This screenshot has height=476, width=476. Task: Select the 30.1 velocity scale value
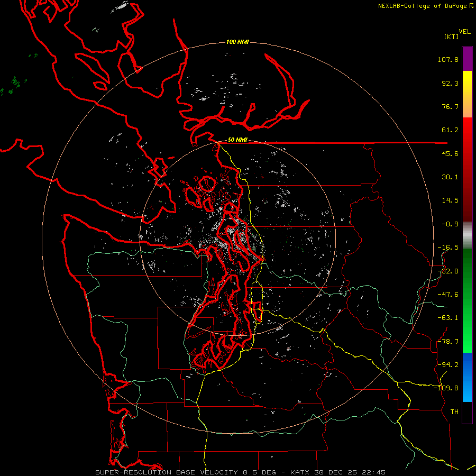pyautogui.click(x=450, y=177)
